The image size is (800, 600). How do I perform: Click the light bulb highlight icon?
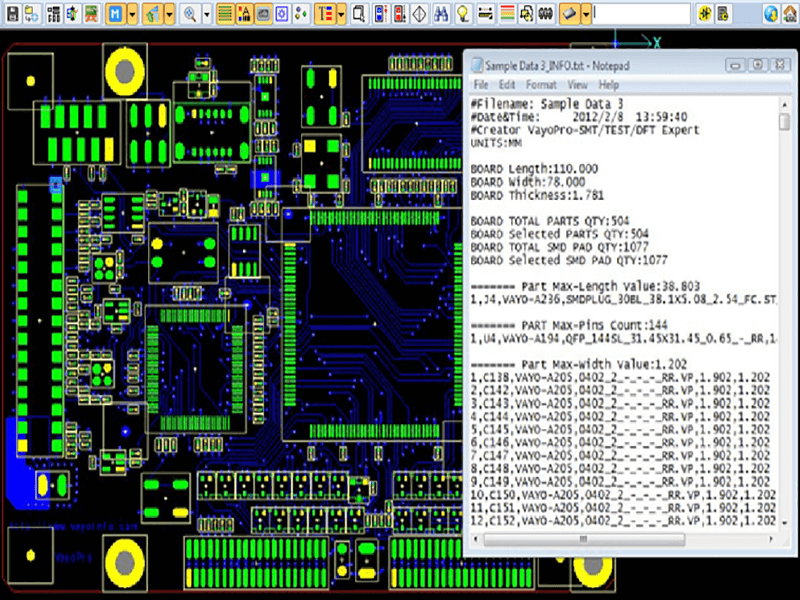[463, 14]
